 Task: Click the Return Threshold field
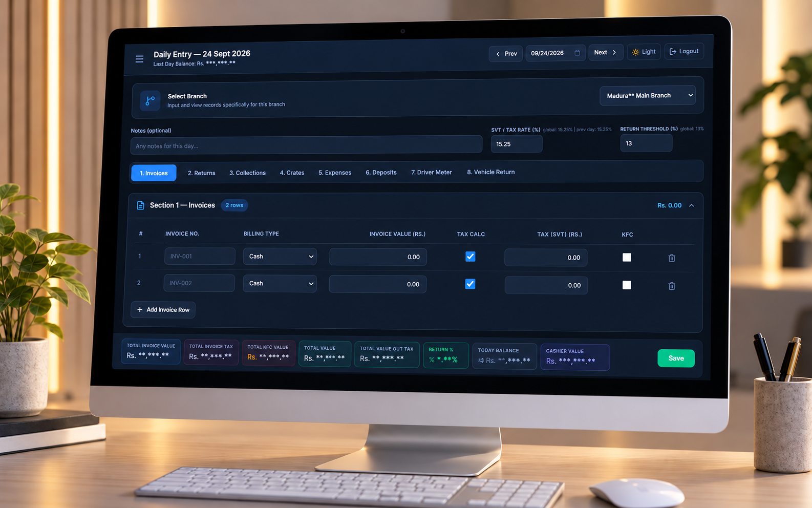pos(646,143)
